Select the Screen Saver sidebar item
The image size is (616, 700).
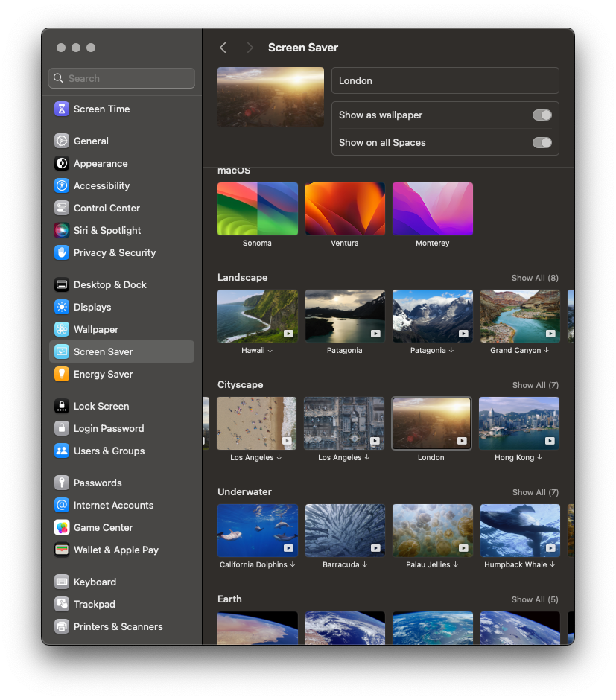(x=122, y=351)
